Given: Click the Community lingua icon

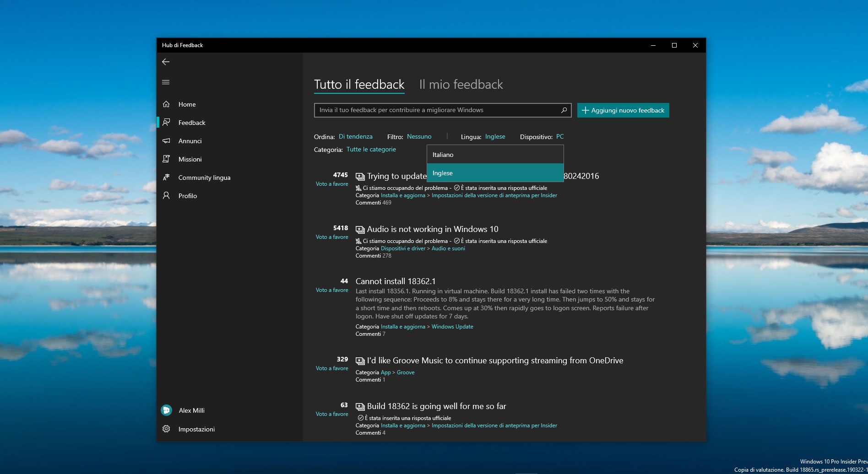Looking at the screenshot, I should (x=166, y=178).
